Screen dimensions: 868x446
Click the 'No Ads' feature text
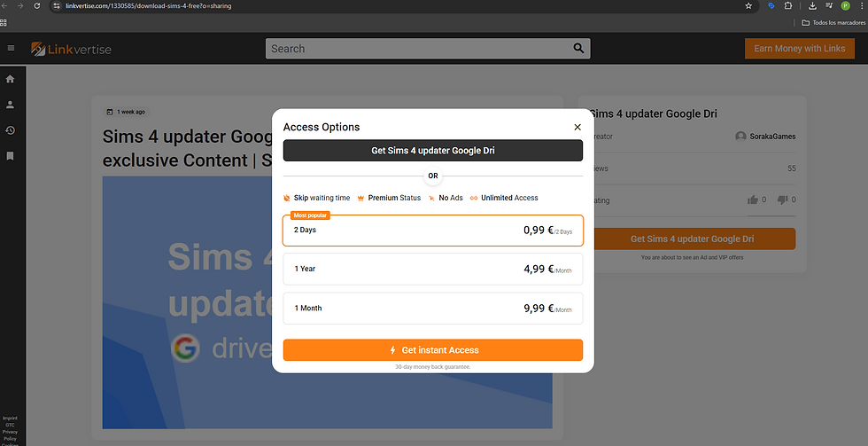click(451, 198)
